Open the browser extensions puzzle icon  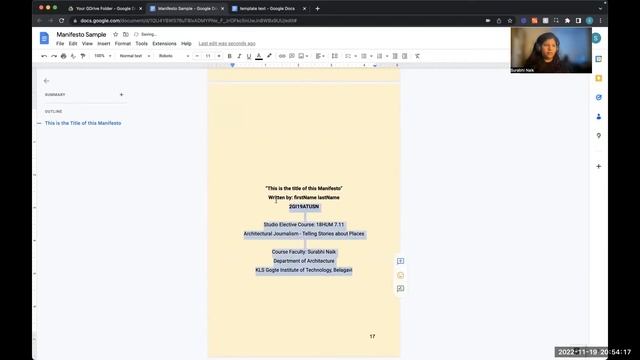tap(567, 20)
